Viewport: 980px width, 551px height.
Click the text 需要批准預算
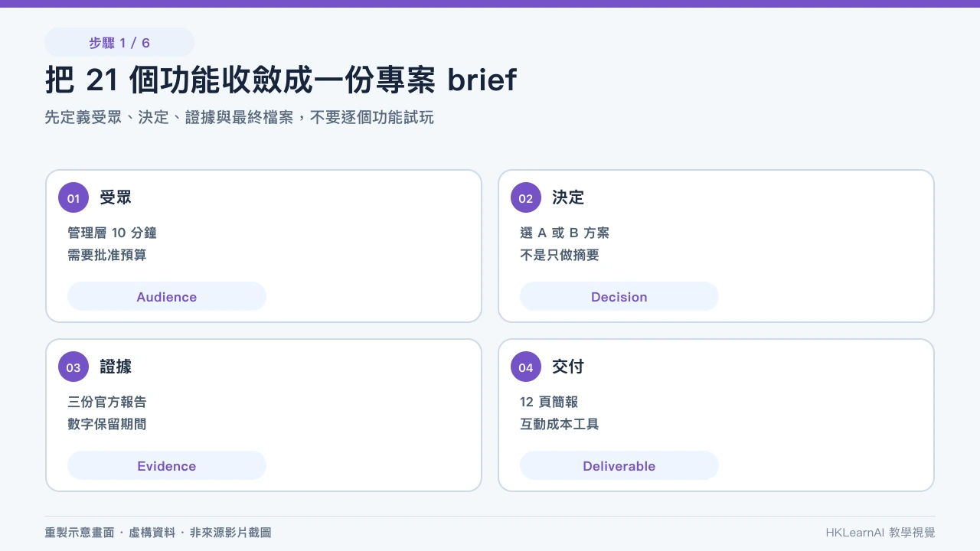[x=107, y=255]
